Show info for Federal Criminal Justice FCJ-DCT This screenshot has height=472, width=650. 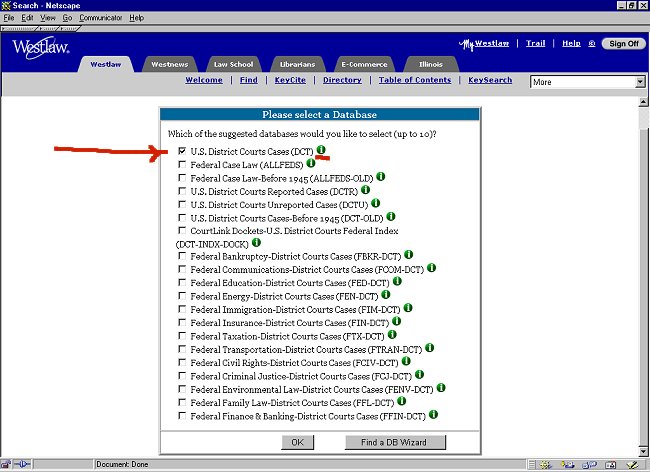tap(420, 374)
